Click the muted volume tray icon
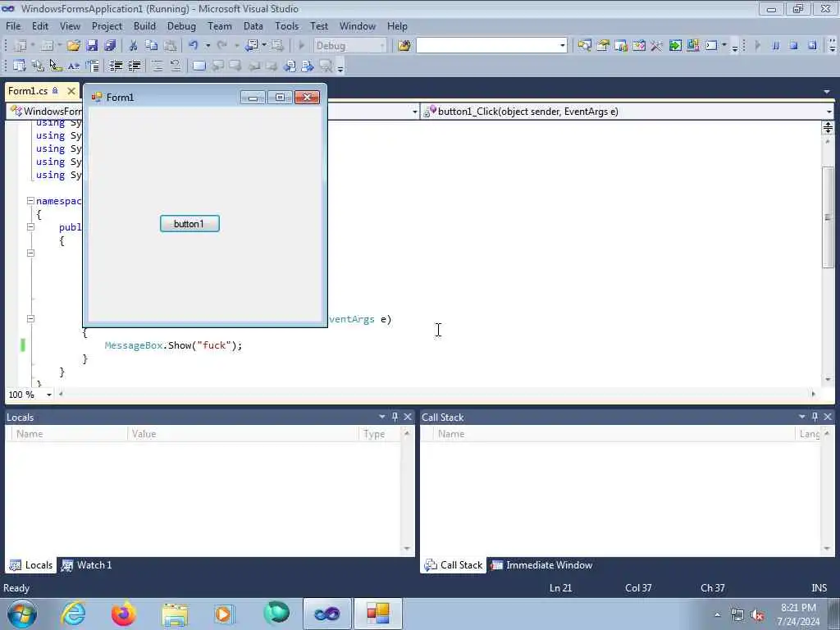 [x=757, y=615]
